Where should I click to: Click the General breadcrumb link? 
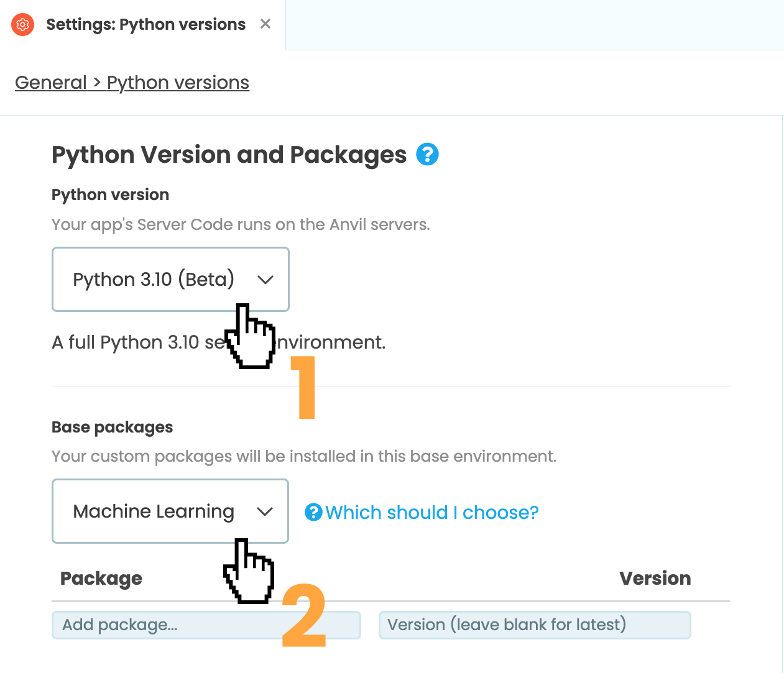52,82
